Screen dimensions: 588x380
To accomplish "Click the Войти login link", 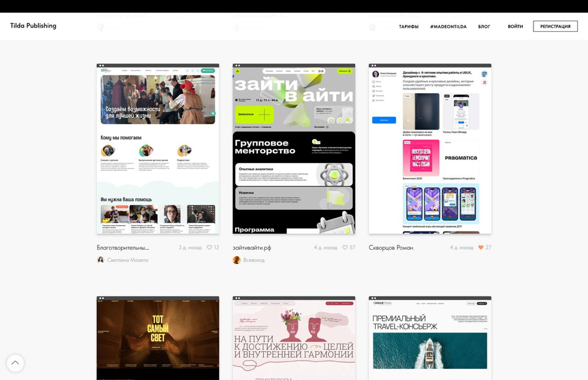I will pyautogui.click(x=515, y=26).
